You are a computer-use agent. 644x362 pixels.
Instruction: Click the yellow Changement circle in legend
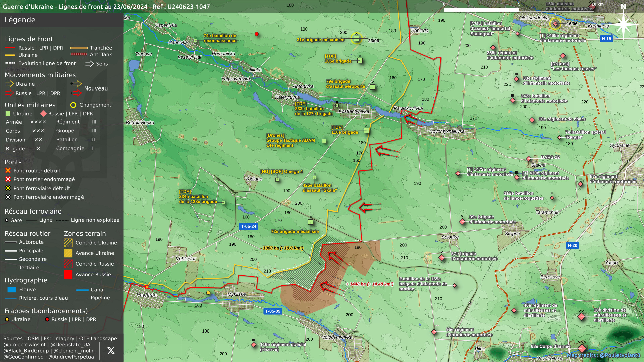click(x=73, y=105)
